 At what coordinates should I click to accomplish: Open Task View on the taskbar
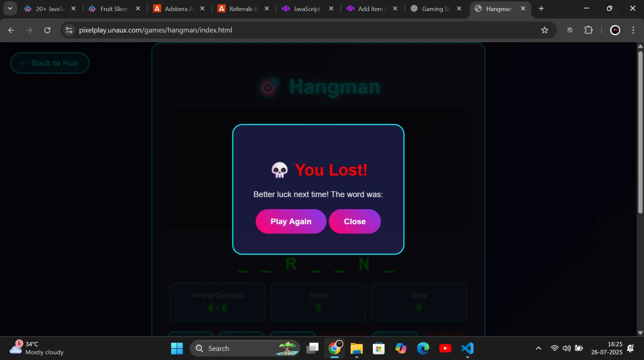coord(313,348)
